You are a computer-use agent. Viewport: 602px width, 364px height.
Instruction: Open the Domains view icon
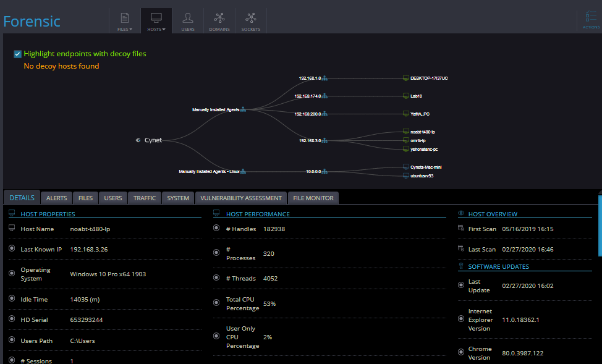219,20
